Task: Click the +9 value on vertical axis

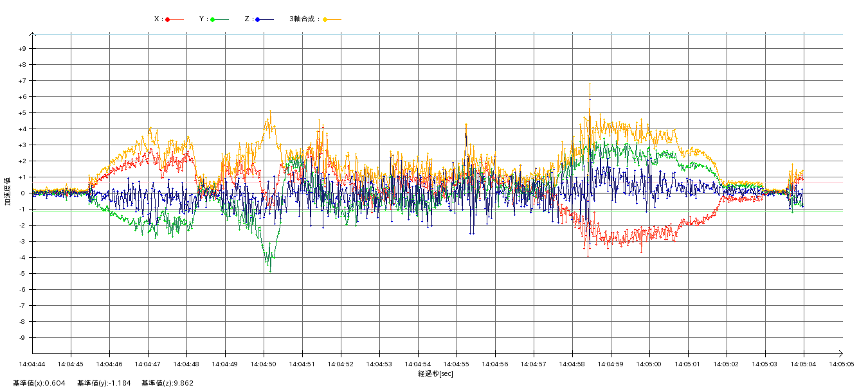Action: 22,49
